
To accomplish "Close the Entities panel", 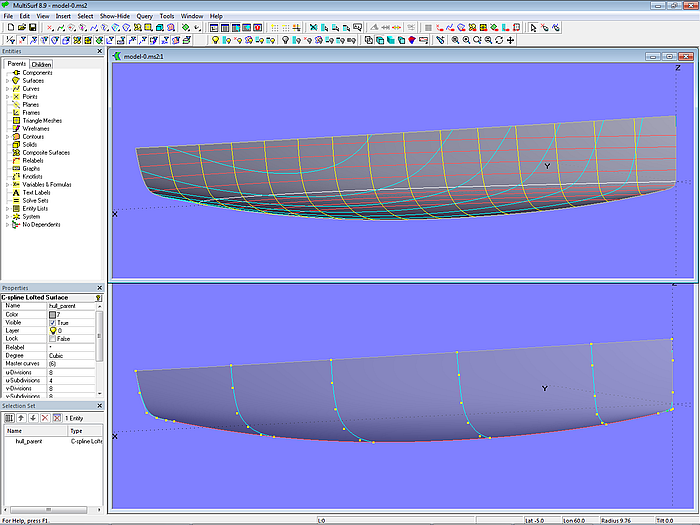I will (99, 53).
